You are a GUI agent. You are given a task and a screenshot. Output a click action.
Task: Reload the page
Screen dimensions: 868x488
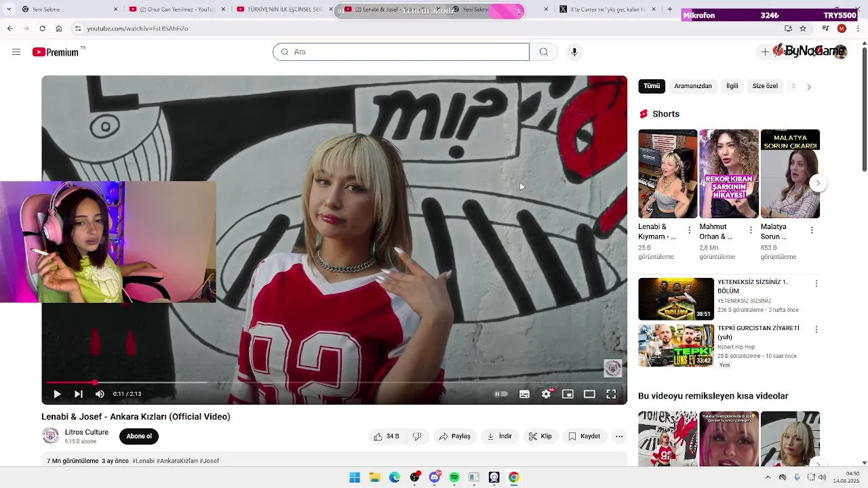pos(42,28)
